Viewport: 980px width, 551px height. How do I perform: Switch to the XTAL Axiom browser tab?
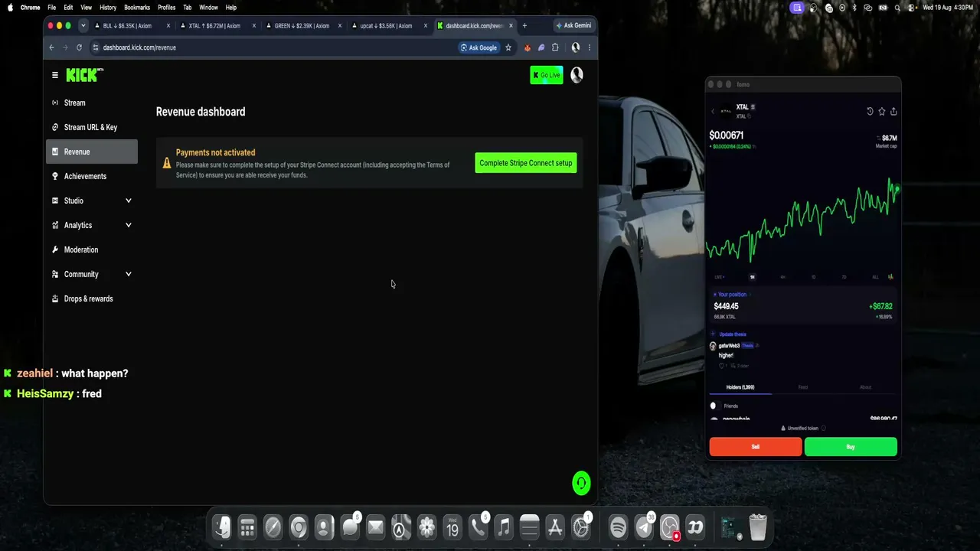pyautogui.click(x=217, y=25)
